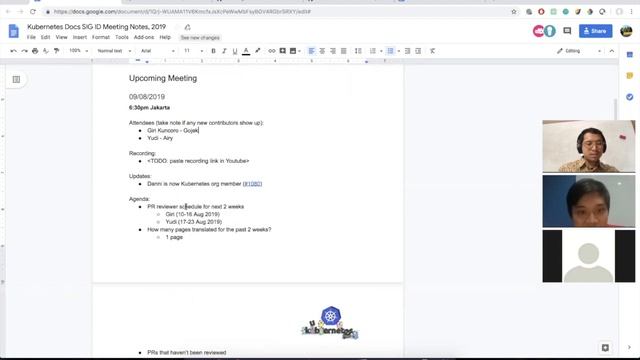640x360 pixels.
Task: Click See new changes link
Action: click(200, 38)
